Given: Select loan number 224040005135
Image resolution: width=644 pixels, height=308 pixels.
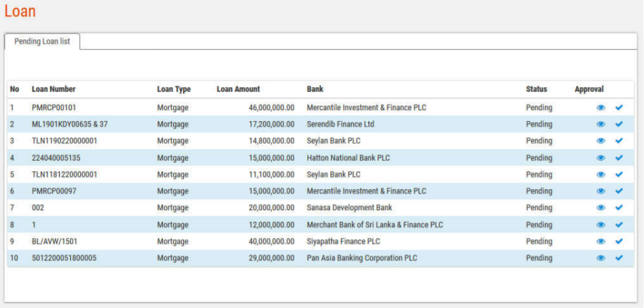Looking at the screenshot, I should [58, 158].
